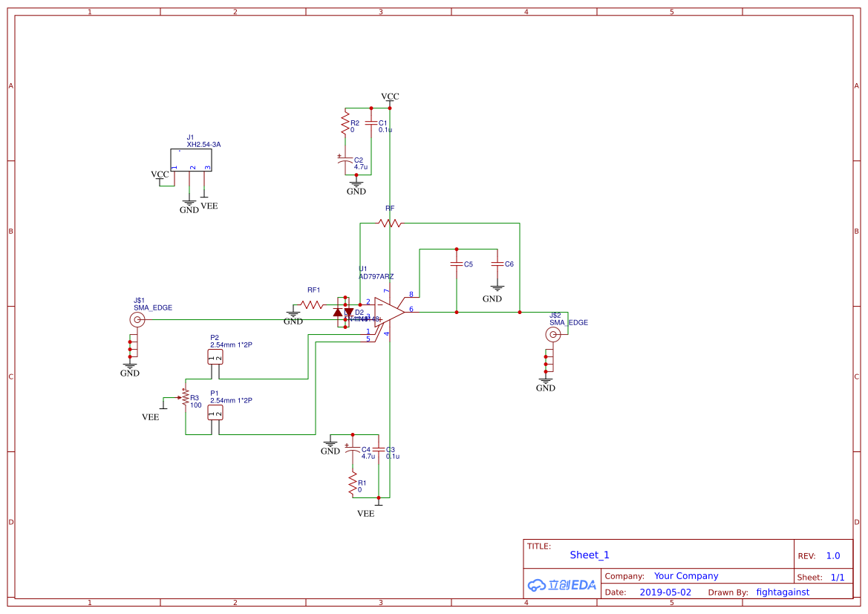
Task: Select the RF feedback resistor symbol
Action: pos(390,223)
